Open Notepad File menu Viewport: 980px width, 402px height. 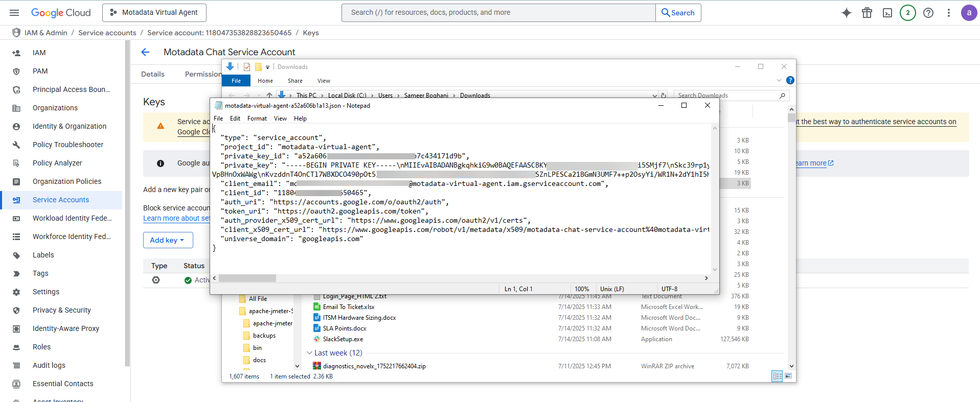(x=218, y=119)
